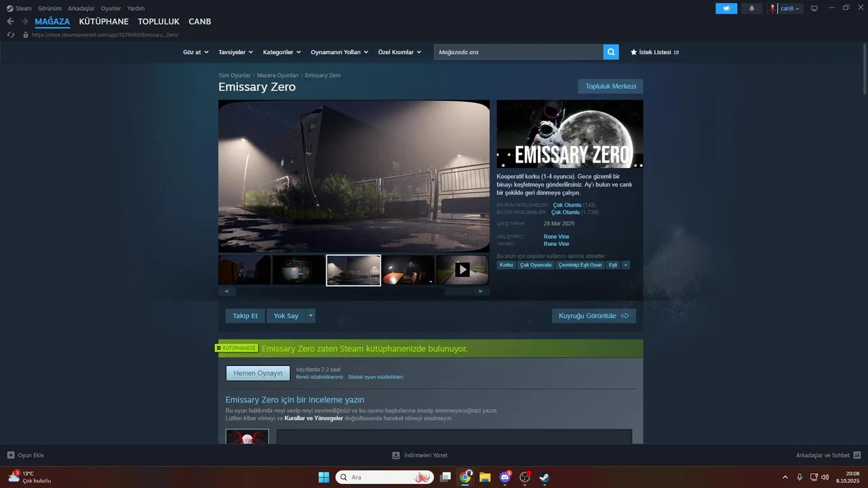Screen dimensions: 868x488
Task: Open the Yok Say dropdown arrow
Action: click(311, 316)
